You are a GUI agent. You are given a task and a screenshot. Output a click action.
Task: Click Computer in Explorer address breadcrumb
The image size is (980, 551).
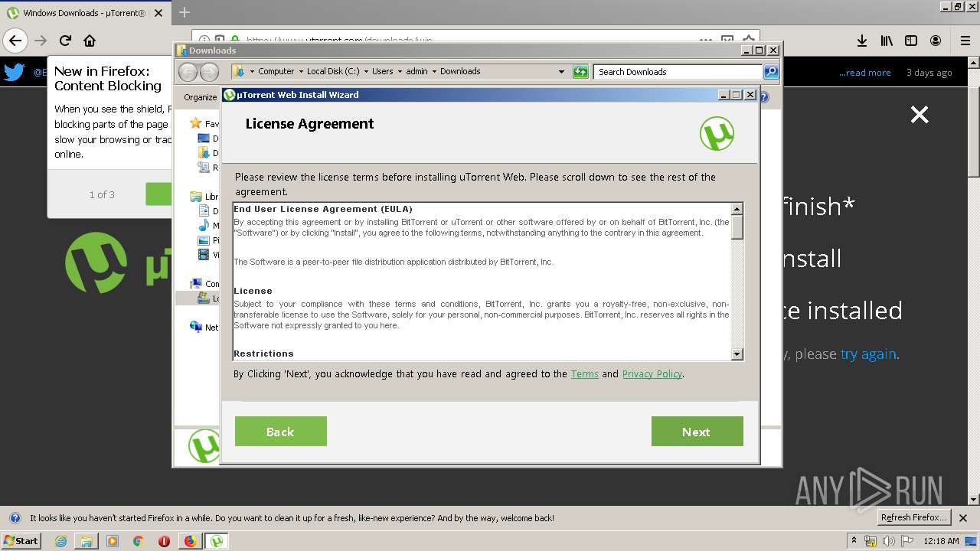(x=276, y=71)
